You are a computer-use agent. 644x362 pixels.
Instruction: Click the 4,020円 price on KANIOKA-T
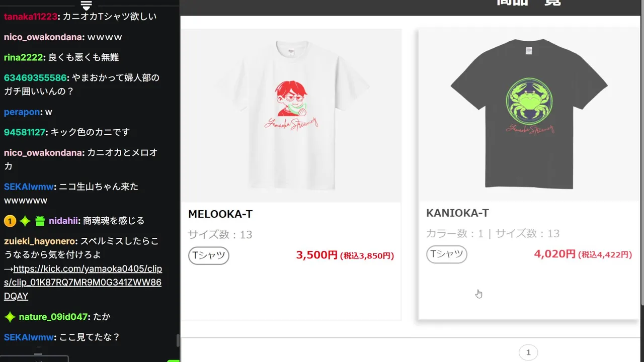[554, 254]
